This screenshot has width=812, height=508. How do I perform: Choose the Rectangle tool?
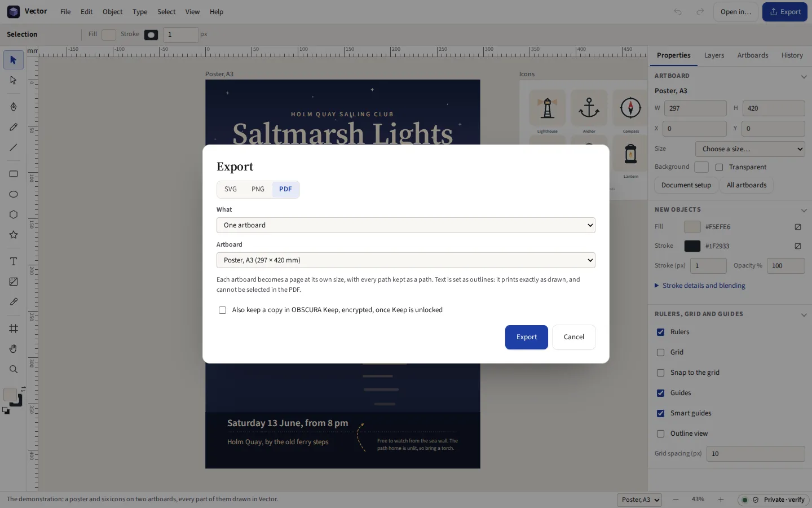[14, 174]
